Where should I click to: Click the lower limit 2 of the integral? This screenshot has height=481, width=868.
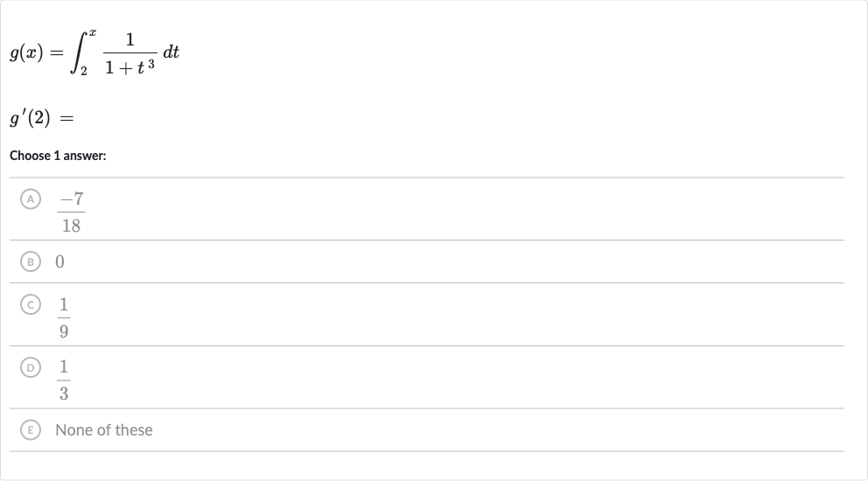[x=84, y=71]
